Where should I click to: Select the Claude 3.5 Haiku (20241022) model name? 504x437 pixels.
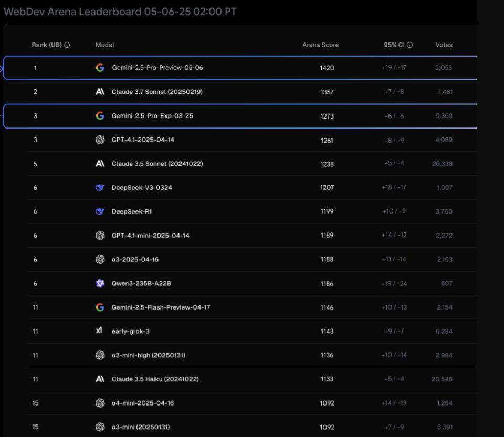(x=155, y=379)
